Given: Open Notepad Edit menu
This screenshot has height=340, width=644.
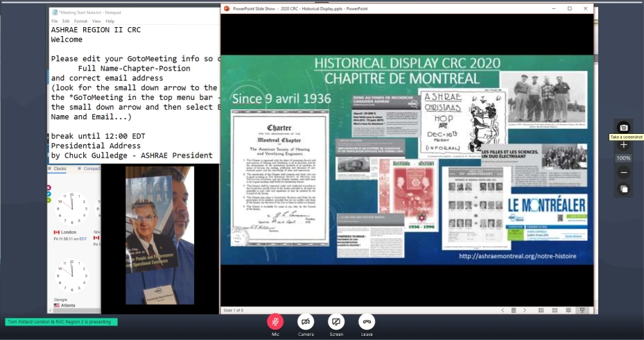Looking at the screenshot, I should click(x=66, y=21).
